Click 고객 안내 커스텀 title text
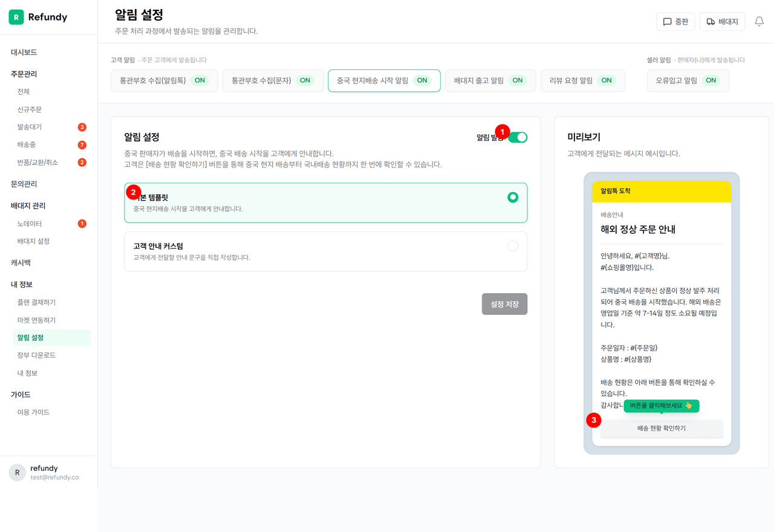The width and height of the screenshot is (774, 532). tap(158, 246)
